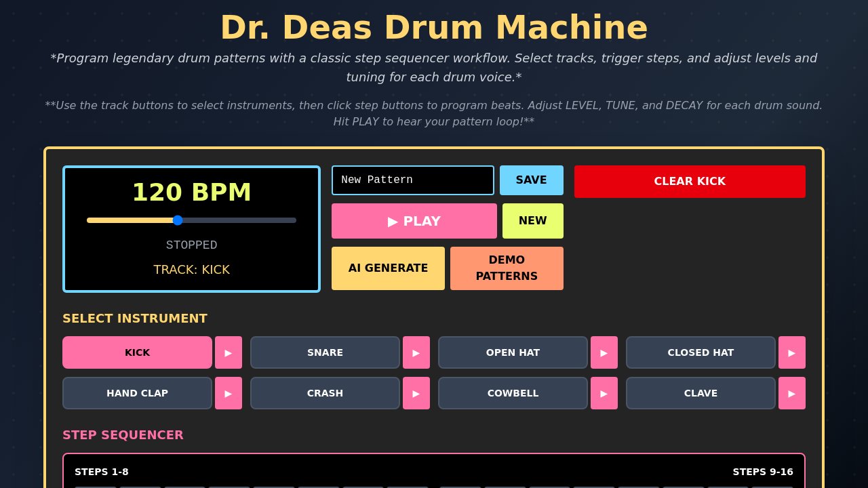This screenshot has width=868, height=488.
Task: Save the current pattern
Action: [x=532, y=180]
